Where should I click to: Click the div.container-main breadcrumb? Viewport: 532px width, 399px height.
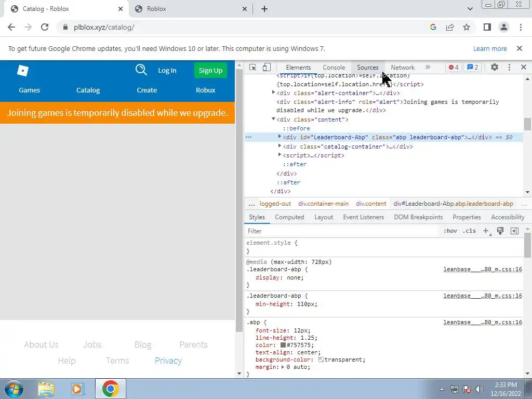coord(323,204)
